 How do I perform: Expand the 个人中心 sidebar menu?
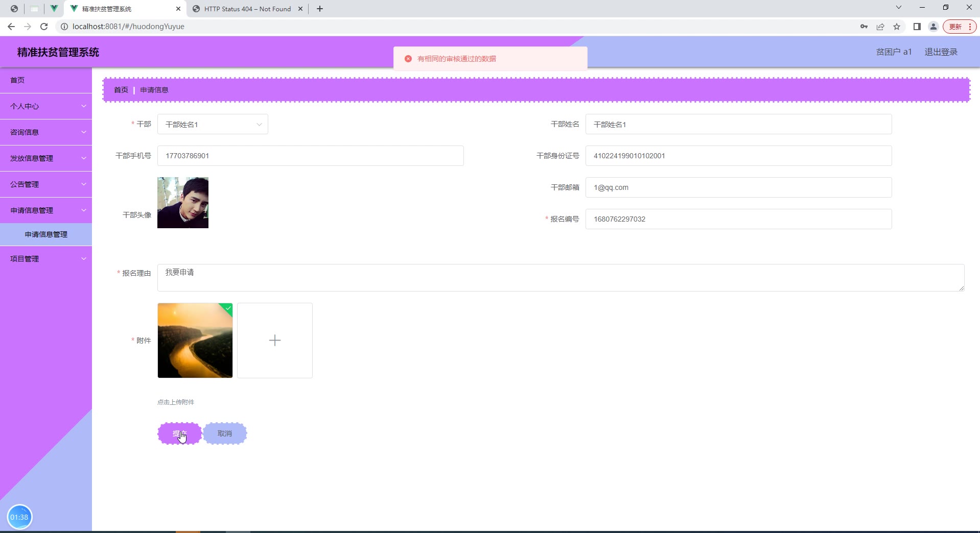tap(46, 106)
